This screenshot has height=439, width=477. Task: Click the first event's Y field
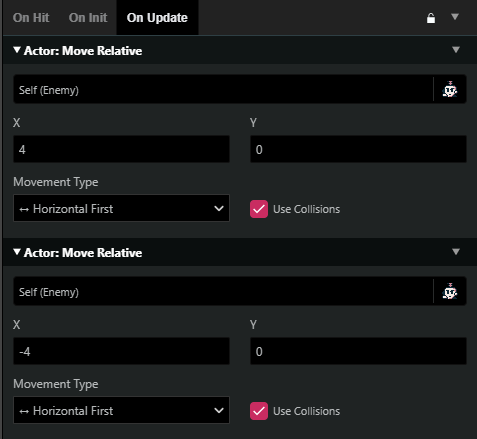[x=358, y=149]
